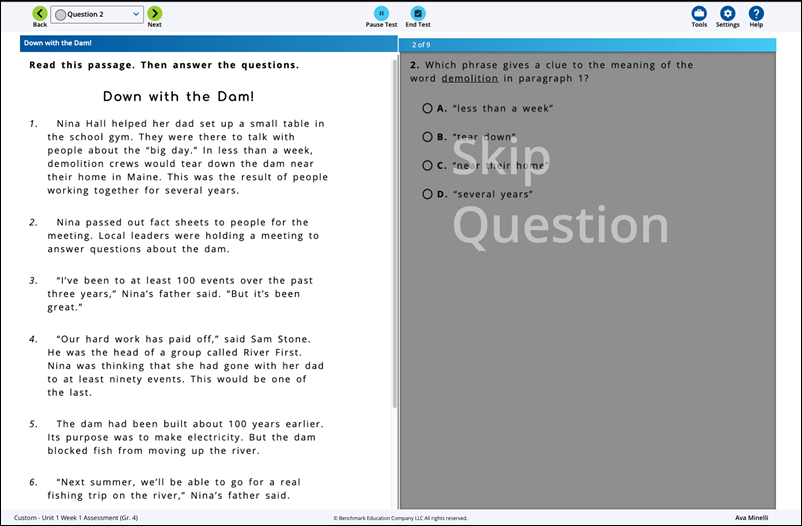Click the Benchmark Education Company copyright text
The height and width of the screenshot is (526, 802).
click(x=400, y=518)
